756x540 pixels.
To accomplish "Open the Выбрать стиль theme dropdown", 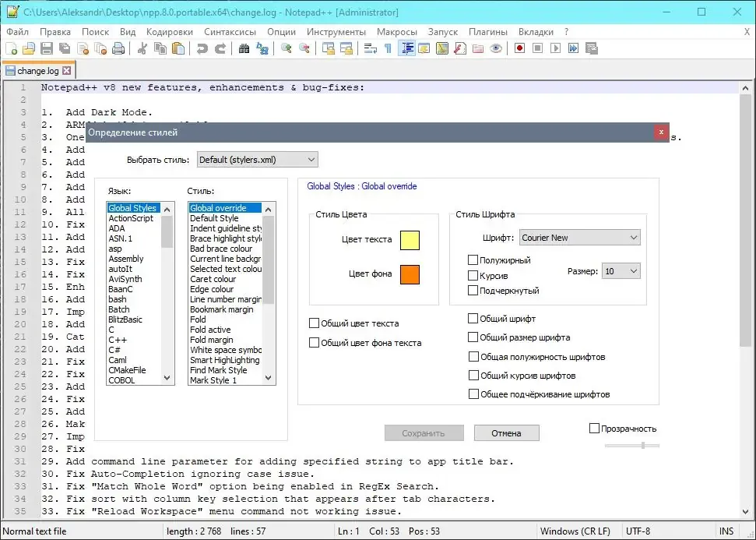I will [258, 160].
